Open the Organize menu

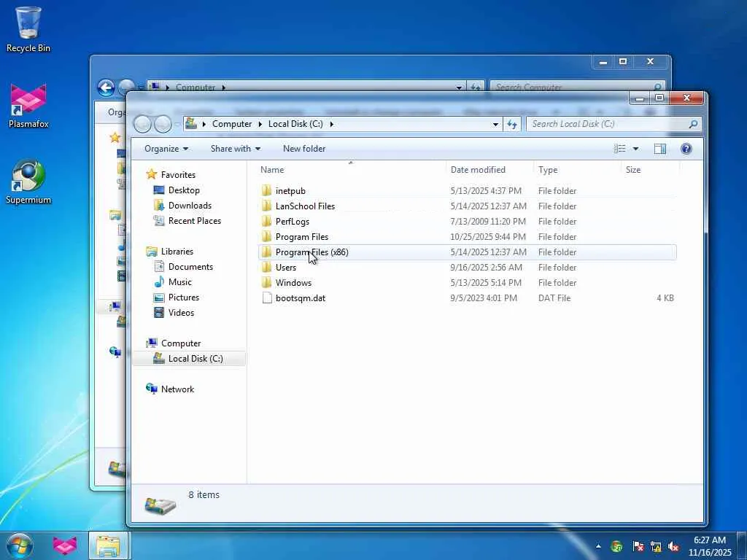(166, 149)
